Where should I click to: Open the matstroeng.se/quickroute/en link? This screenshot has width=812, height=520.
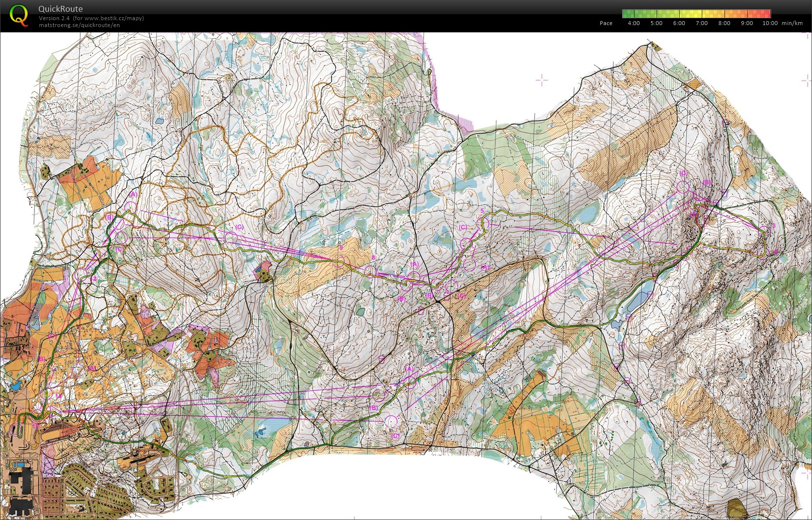(x=79, y=25)
